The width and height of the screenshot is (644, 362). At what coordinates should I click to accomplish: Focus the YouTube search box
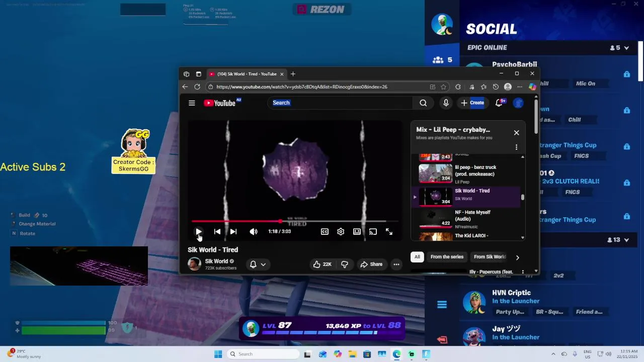(340, 103)
